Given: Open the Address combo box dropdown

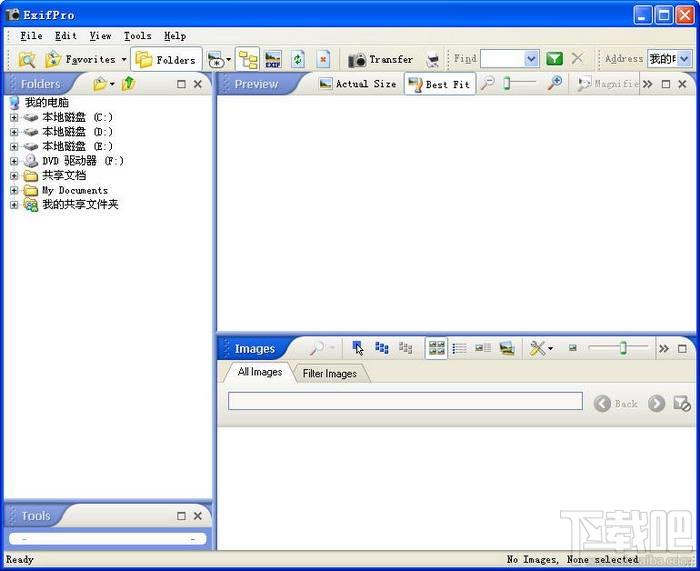Looking at the screenshot, I should coord(684,59).
